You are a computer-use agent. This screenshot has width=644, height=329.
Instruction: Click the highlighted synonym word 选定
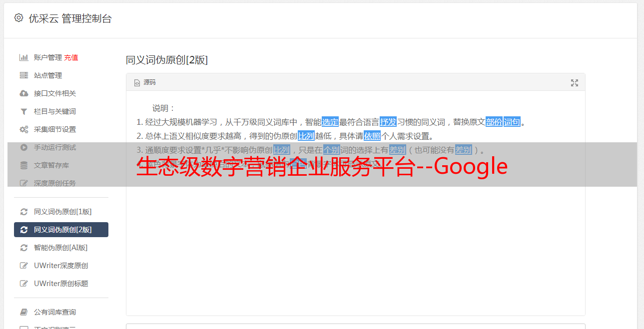click(330, 122)
